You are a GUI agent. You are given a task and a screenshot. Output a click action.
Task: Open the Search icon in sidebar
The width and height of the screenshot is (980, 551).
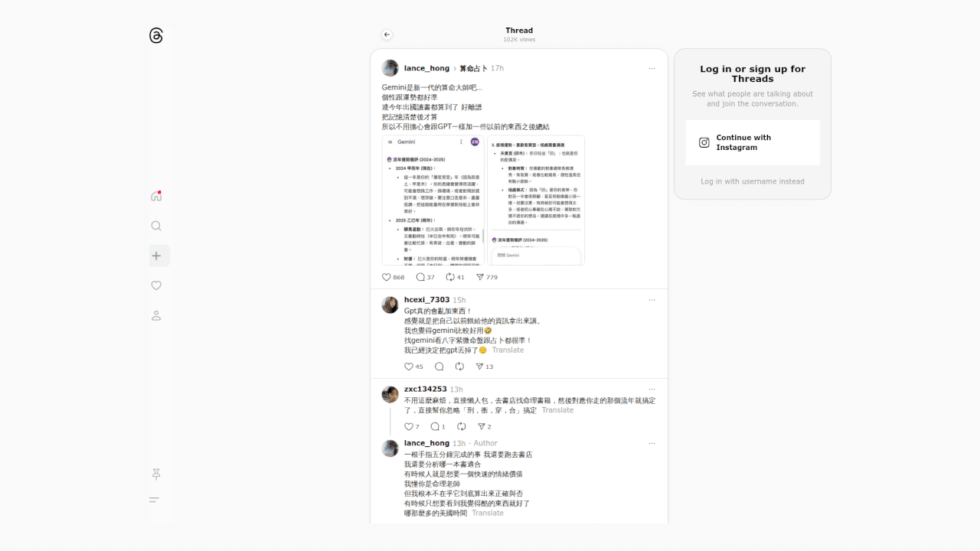(x=156, y=226)
